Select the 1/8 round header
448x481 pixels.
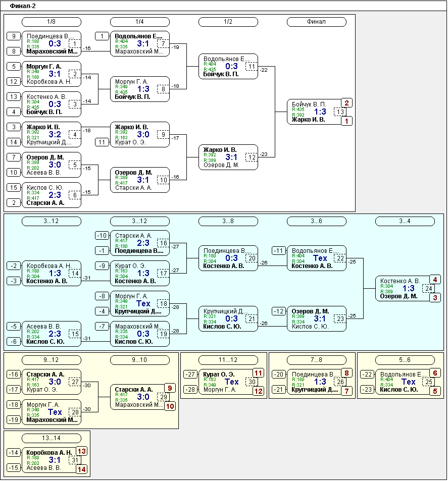(x=52, y=22)
